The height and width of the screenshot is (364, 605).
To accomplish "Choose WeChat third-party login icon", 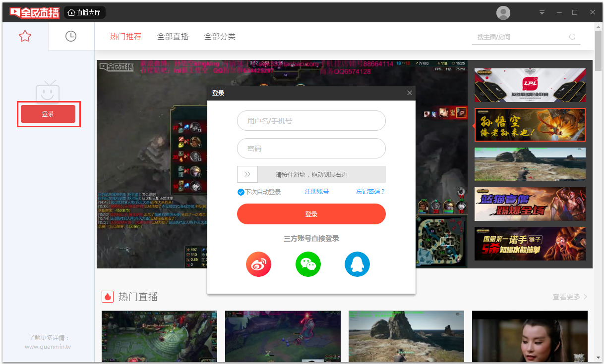I will pos(308,264).
